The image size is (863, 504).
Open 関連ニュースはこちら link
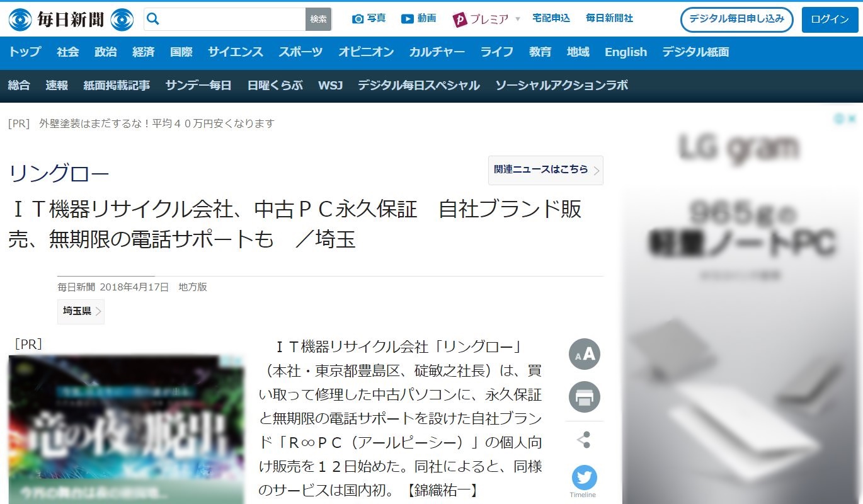[x=546, y=170]
